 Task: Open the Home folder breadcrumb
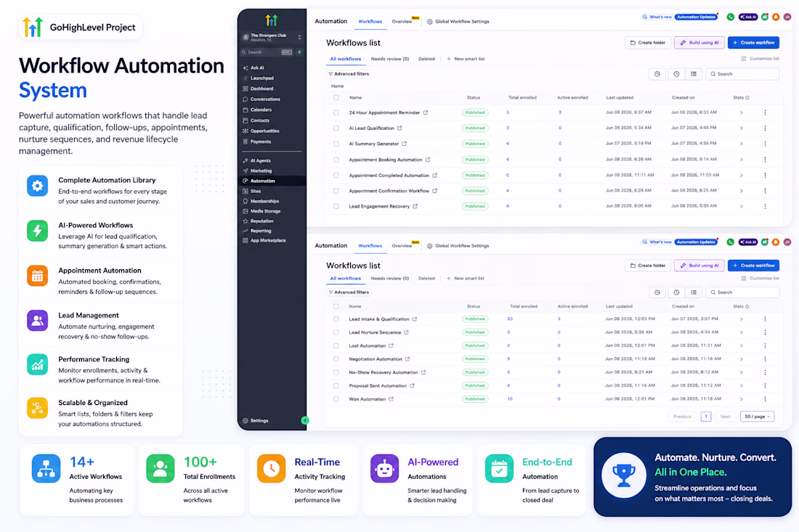(337, 86)
